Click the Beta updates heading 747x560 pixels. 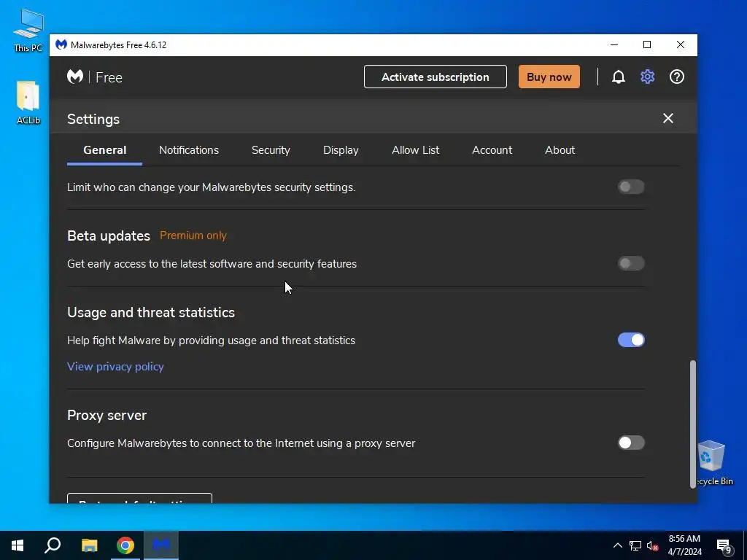pos(109,236)
